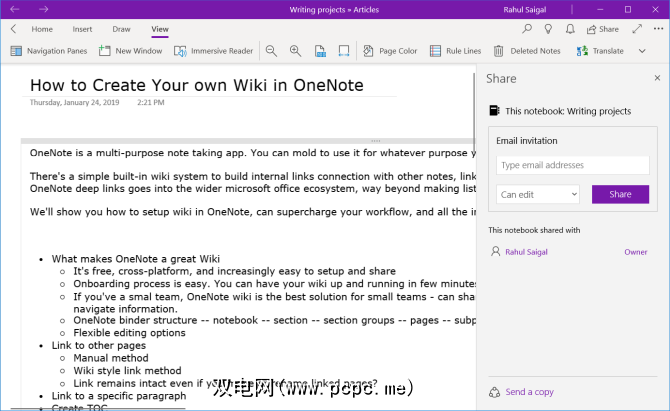The height and width of the screenshot is (411, 670).
Task: Switch to the Insert tab
Action: point(82,29)
